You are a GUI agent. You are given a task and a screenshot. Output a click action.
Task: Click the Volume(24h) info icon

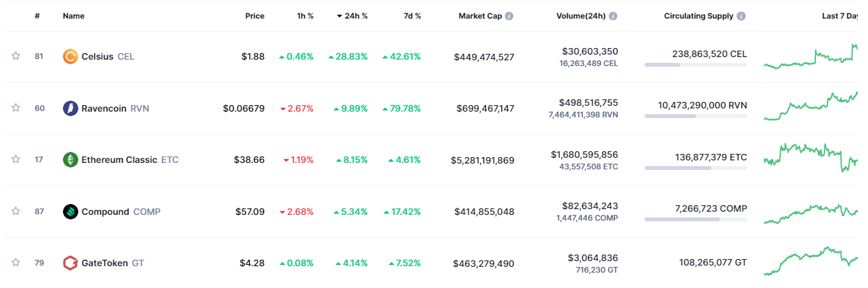[613, 16]
